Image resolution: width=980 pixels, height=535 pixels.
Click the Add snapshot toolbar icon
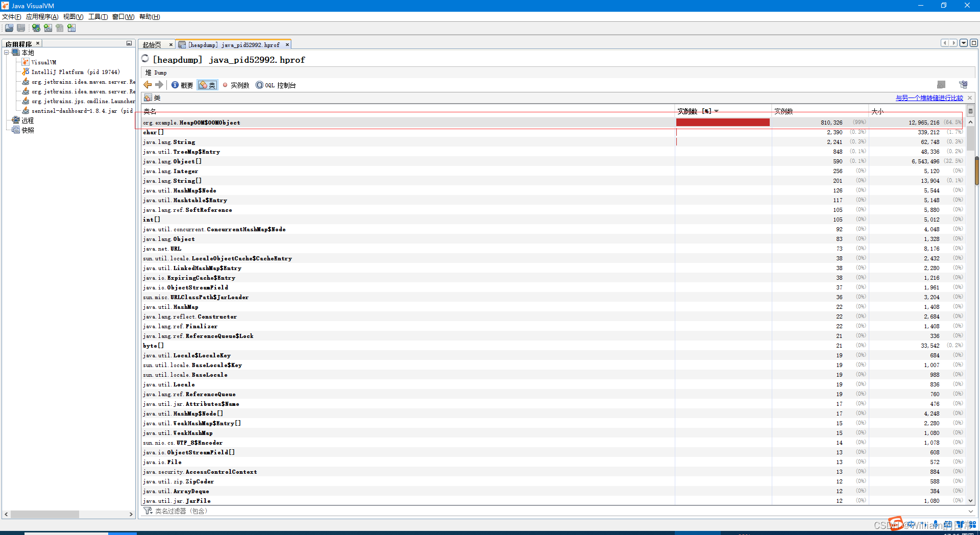pyautogui.click(x=71, y=28)
